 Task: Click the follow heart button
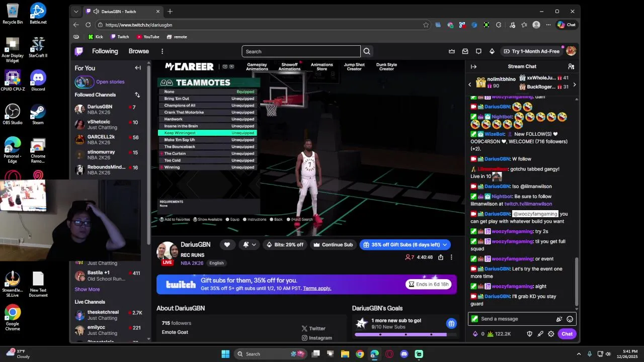(227, 245)
